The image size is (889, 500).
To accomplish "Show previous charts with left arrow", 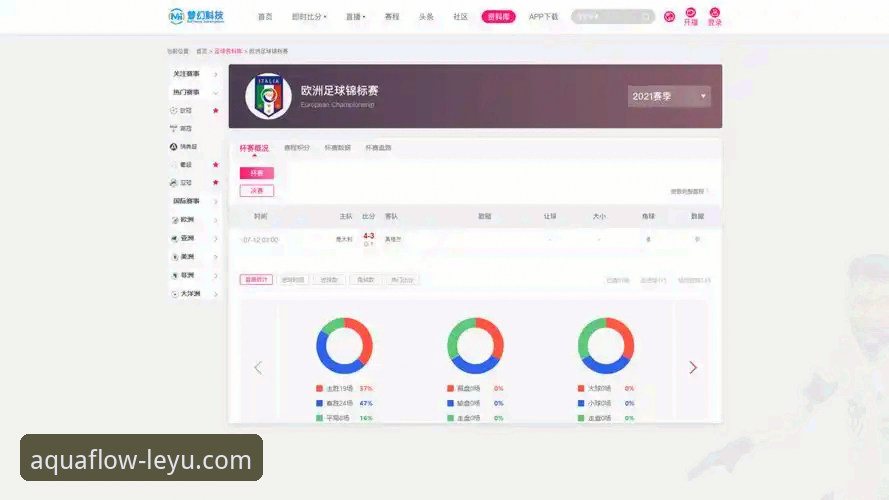I will pos(258,367).
